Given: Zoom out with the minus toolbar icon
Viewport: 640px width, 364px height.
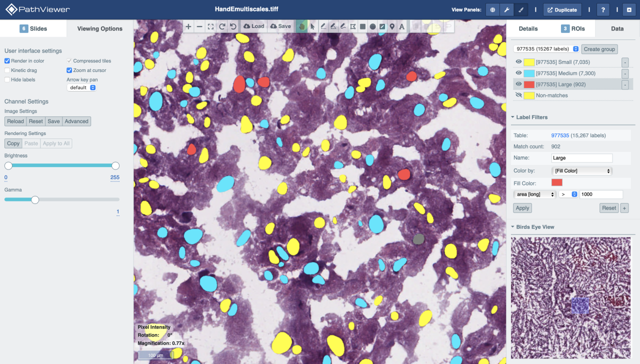Looking at the screenshot, I should (199, 26).
